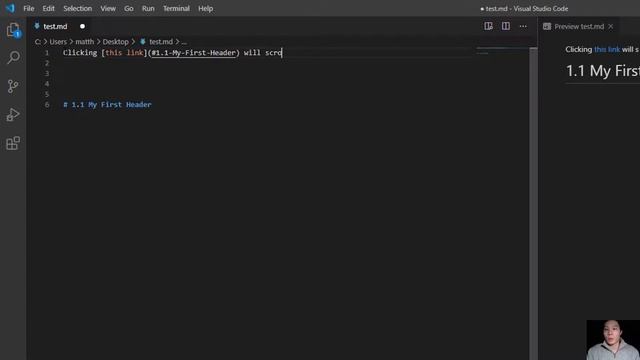The image size is (640, 360).
Task: Open the Explorer view in activity bar
Action: [x=13, y=30]
